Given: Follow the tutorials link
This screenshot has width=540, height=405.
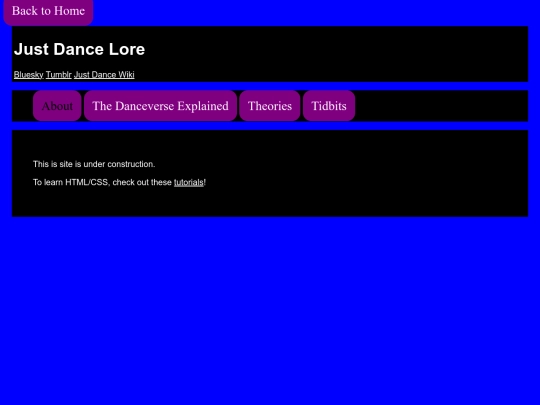Looking at the screenshot, I should point(189,183).
